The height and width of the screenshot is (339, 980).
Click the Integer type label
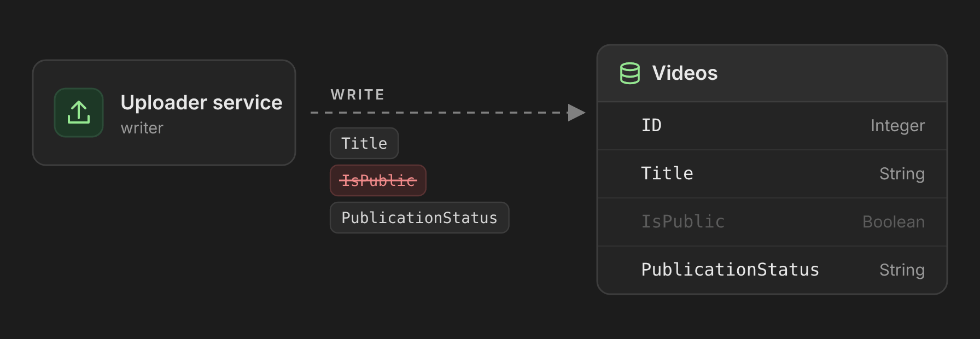(x=897, y=126)
